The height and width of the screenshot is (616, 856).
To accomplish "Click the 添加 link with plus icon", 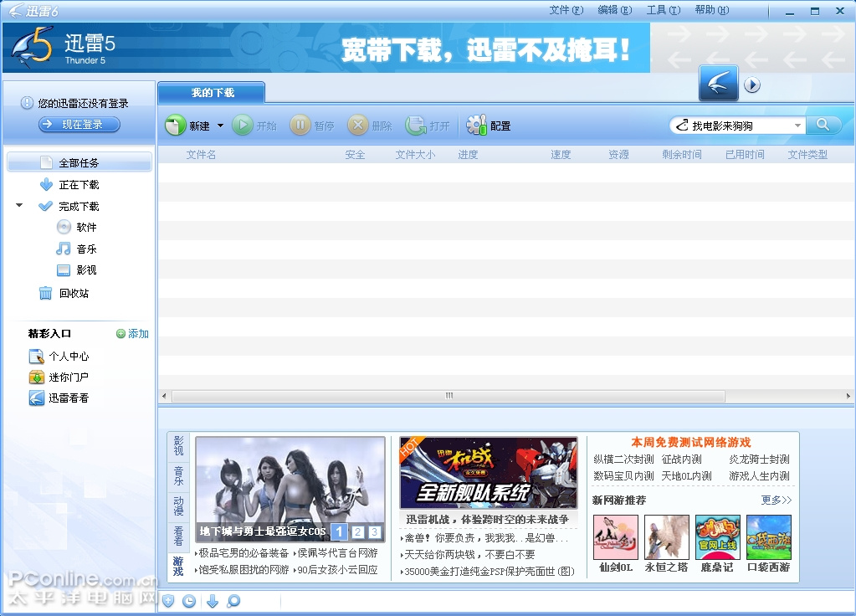I will (133, 334).
